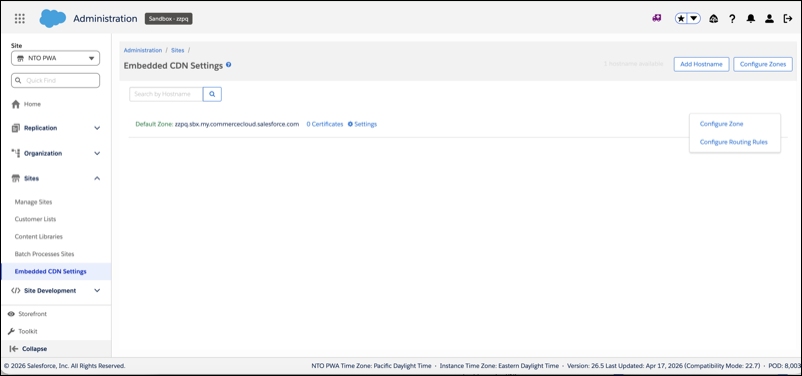The width and height of the screenshot is (802, 376).
Task: Open the 0 Certificates link
Action: coord(325,124)
